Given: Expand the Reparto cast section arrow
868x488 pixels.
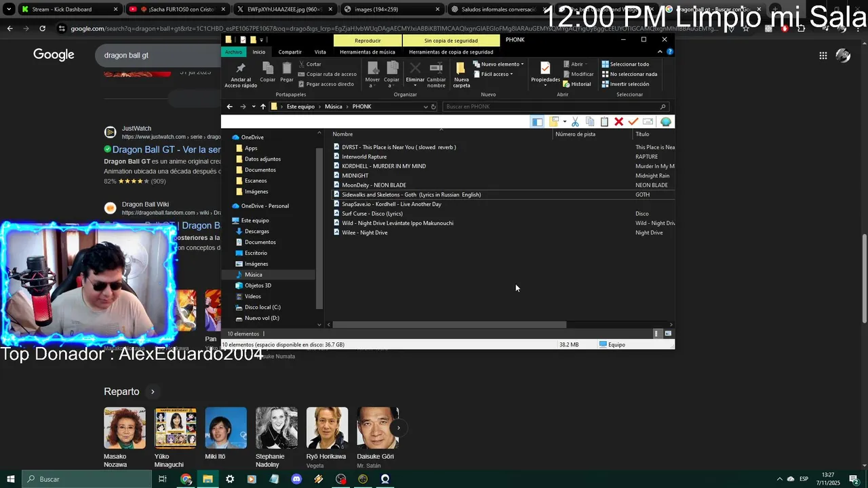Looking at the screenshot, I should tap(153, 392).
